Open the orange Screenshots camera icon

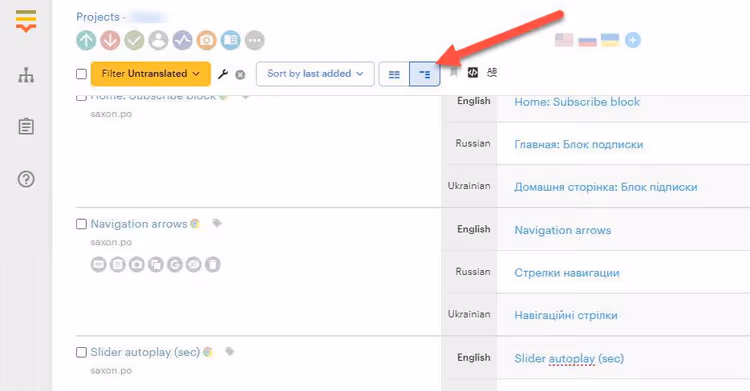click(x=207, y=40)
